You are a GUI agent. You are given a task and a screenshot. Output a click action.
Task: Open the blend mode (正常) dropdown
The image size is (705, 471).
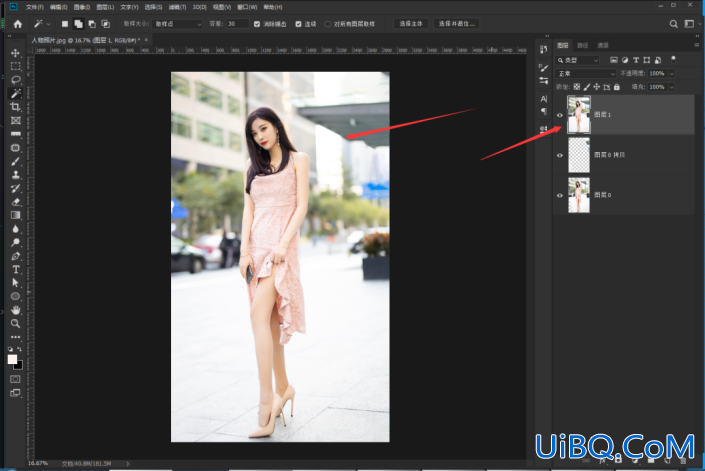[x=585, y=73]
